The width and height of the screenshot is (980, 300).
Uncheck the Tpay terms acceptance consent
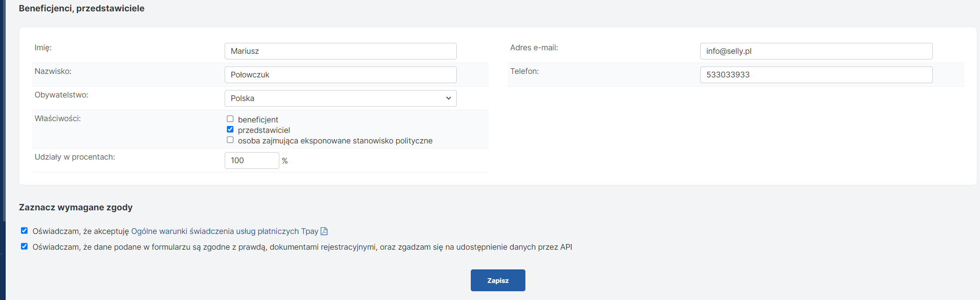[24, 231]
